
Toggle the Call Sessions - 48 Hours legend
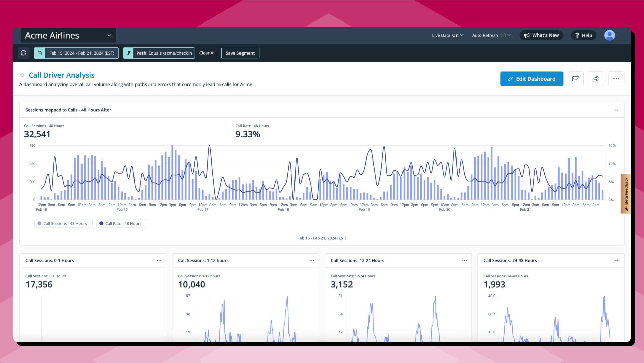click(x=63, y=223)
